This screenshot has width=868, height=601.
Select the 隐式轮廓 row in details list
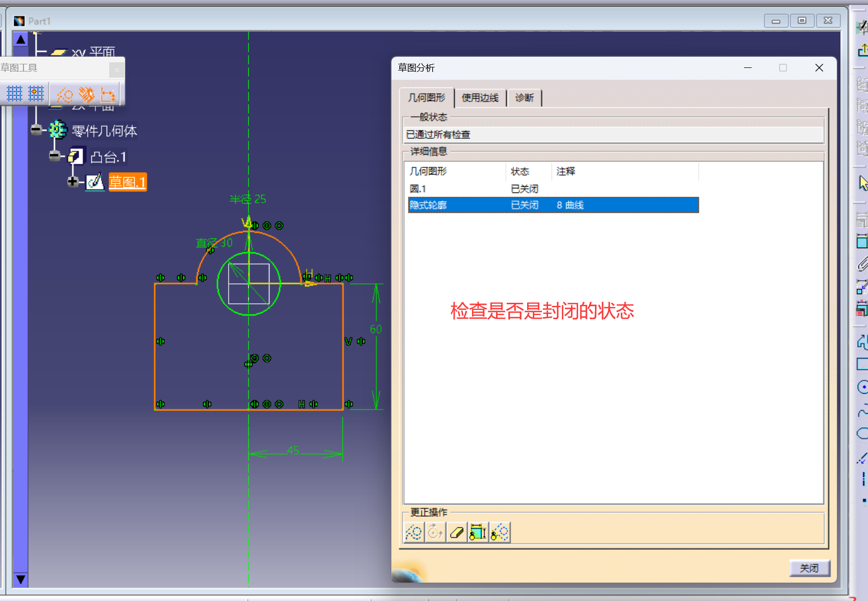(553, 205)
